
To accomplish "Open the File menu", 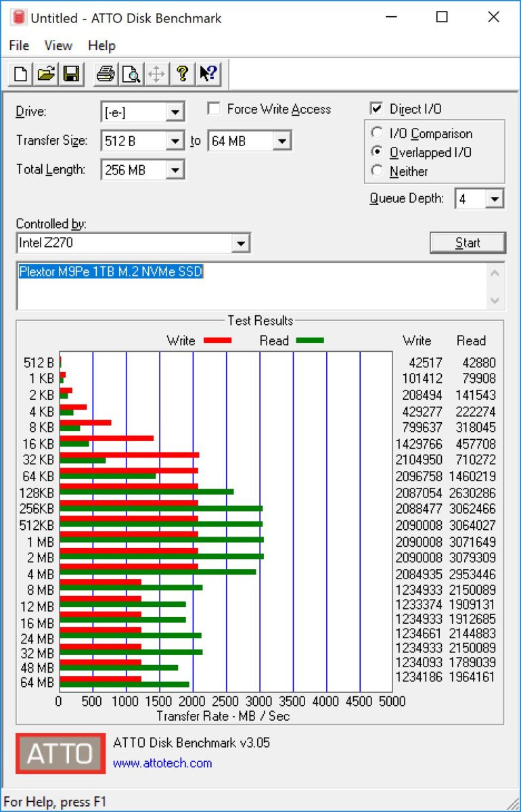I will (x=19, y=45).
